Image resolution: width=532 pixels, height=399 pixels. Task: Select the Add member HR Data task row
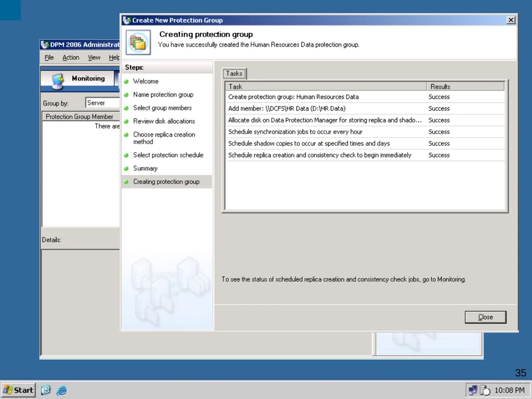[365, 109]
